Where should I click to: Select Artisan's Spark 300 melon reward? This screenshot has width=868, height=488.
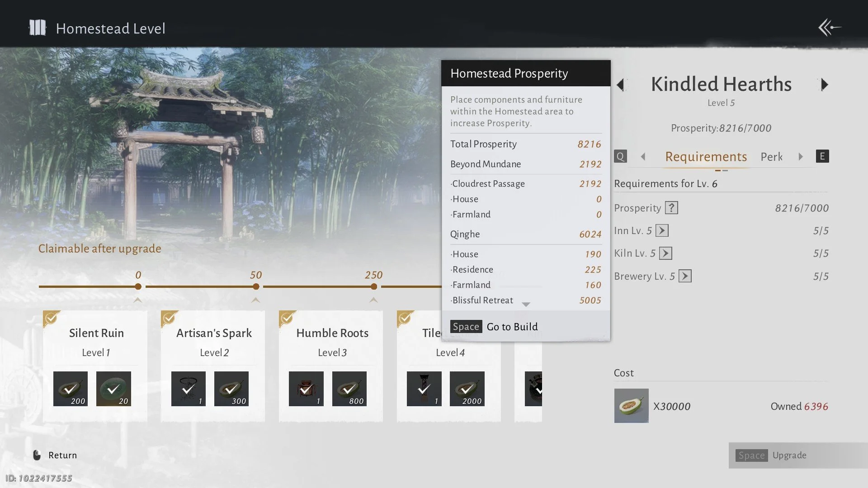(x=231, y=389)
